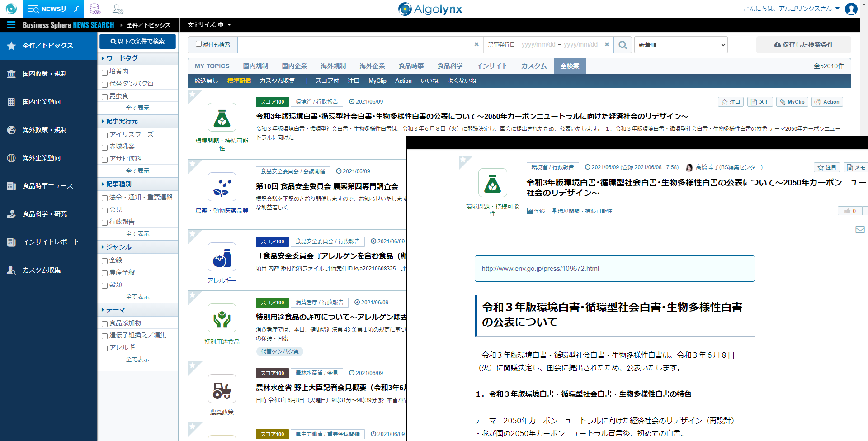This screenshot has width=868, height=441.
Task: Enable the 添付も検索 checkbox
Action: [x=198, y=44]
